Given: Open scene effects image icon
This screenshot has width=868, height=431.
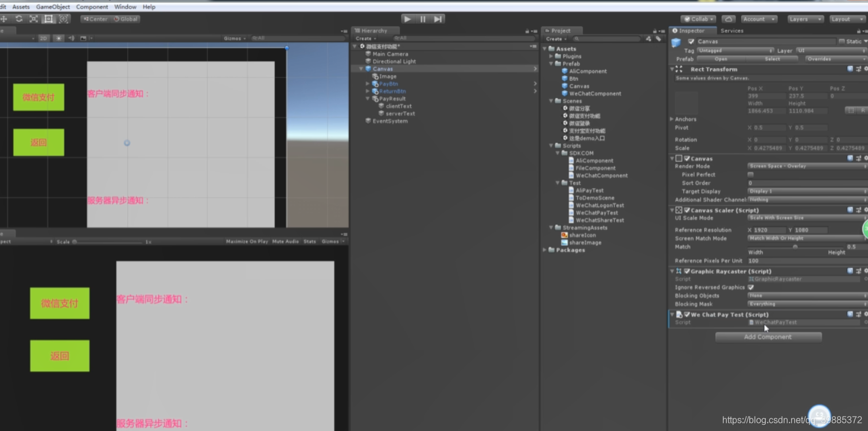Looking at the screenshot, I should point(83,38).
